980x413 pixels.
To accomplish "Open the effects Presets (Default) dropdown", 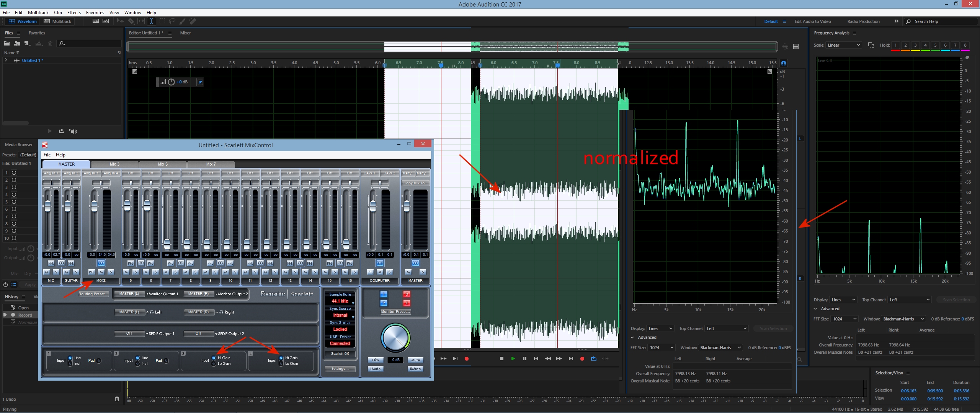I will coord(28,155).
